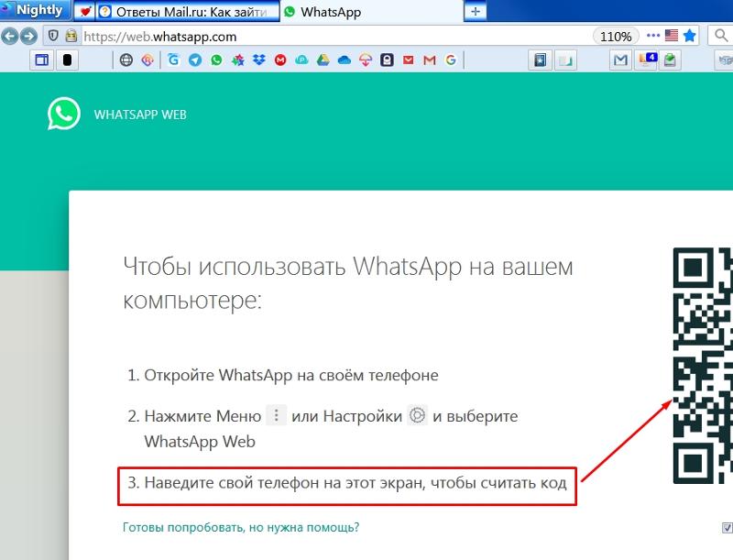
Task: Click the WhatsApp logo in page header
Action: 64,114
